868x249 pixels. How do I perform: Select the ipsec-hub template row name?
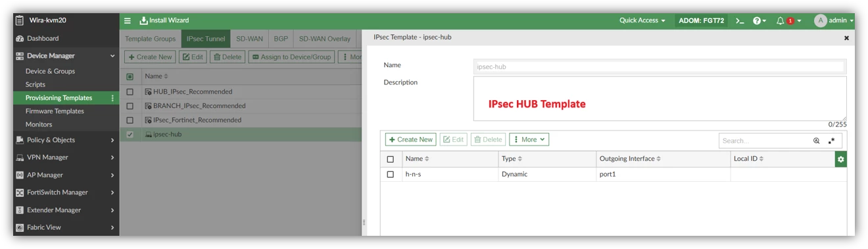[168, 134]
